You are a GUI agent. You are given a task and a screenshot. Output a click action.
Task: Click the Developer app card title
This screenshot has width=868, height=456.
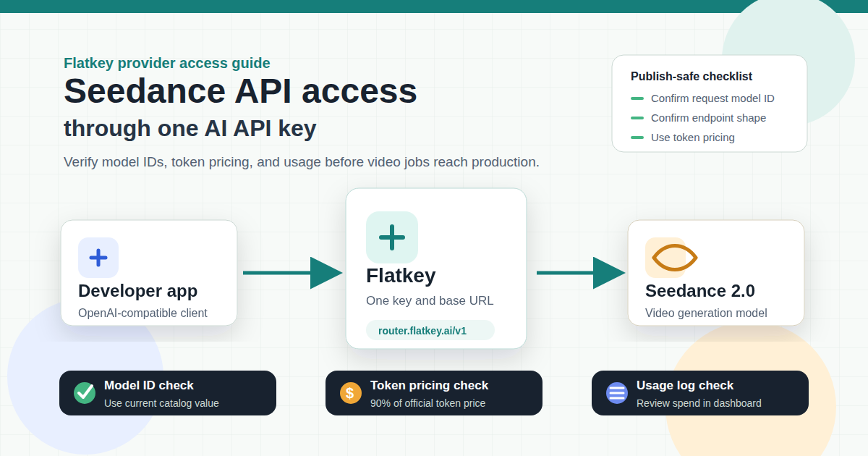pyautogui.click(x=137, y=291)
